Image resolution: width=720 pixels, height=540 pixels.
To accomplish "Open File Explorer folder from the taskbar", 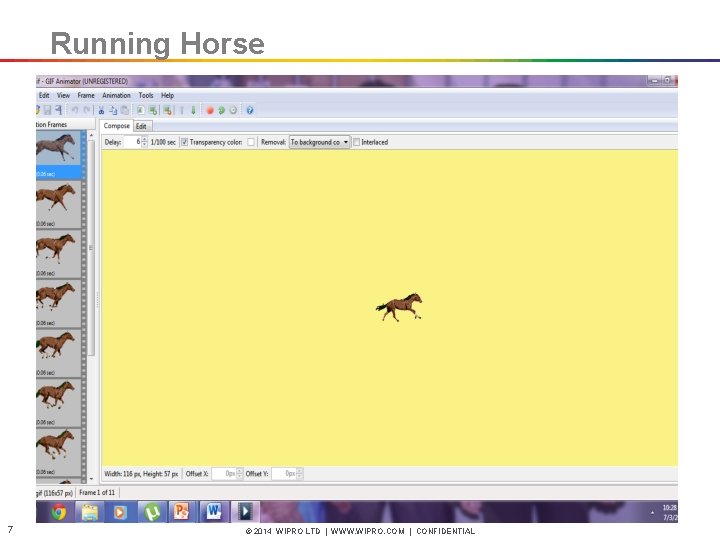I will [90, 512].
